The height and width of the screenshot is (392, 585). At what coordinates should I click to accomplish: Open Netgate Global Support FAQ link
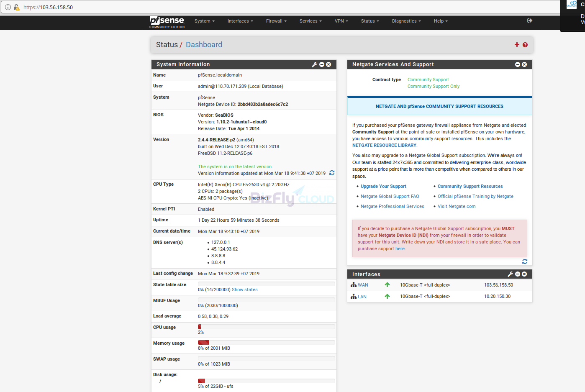(x=390, y=196)
